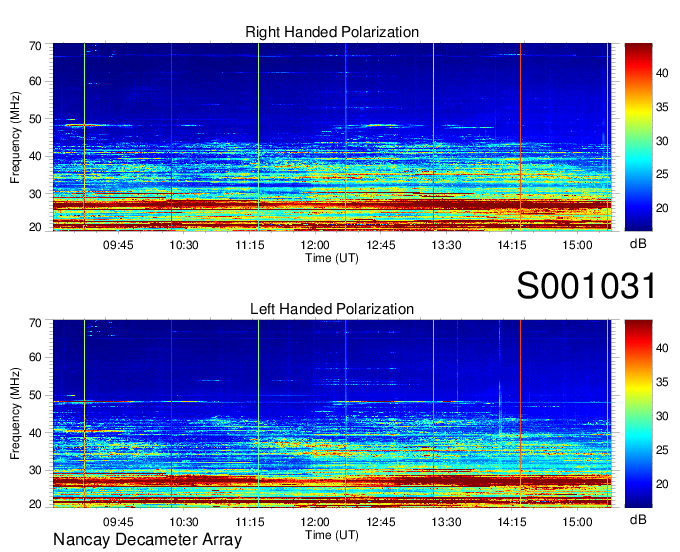Click the '70' frequency tick on upper plot
The image size is (680, 552).
(x=35, y=46)
